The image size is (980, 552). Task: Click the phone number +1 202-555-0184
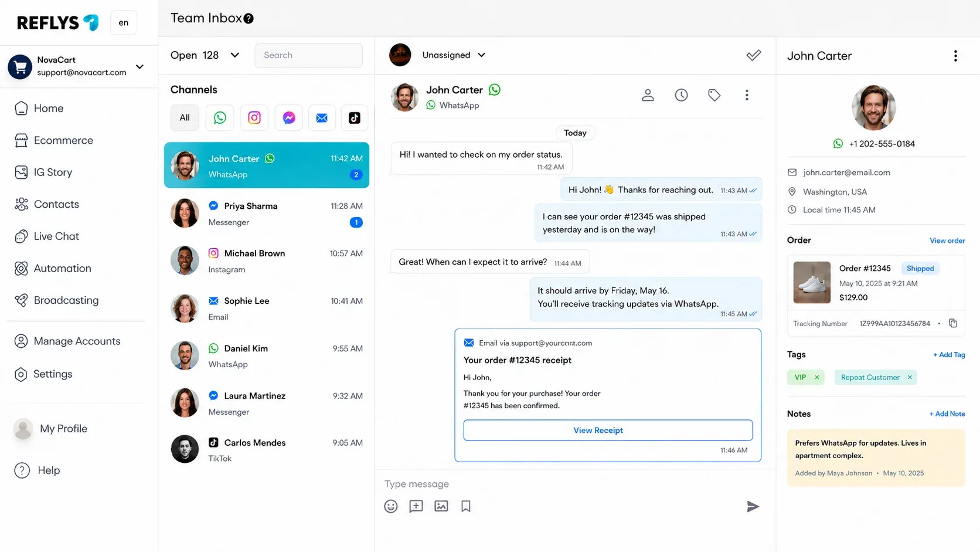tap(882, 144)
